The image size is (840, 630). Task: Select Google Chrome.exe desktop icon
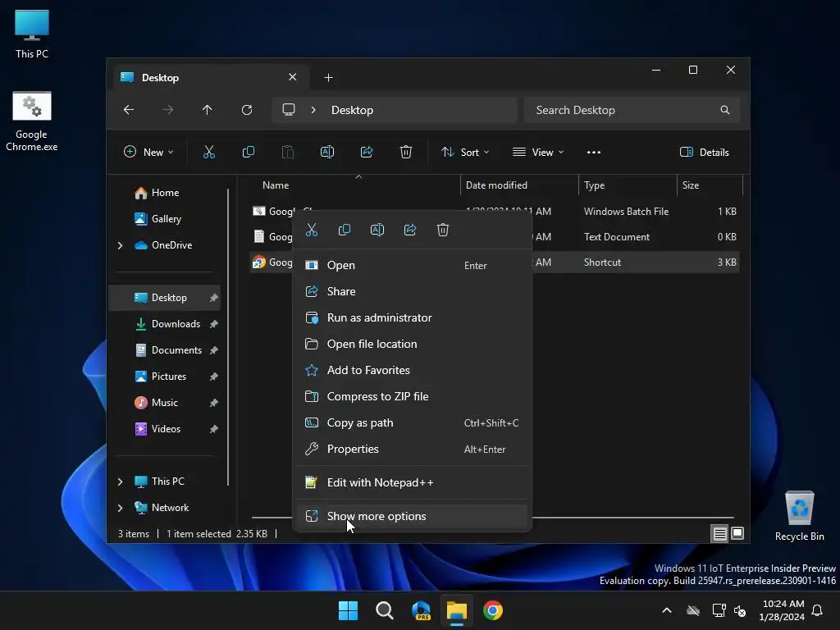click(x=32, y=121)
